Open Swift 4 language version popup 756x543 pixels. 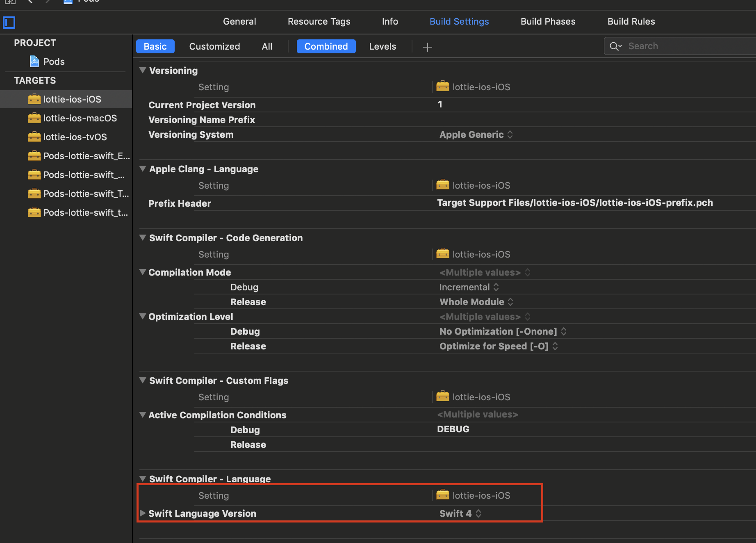(460, 513)
